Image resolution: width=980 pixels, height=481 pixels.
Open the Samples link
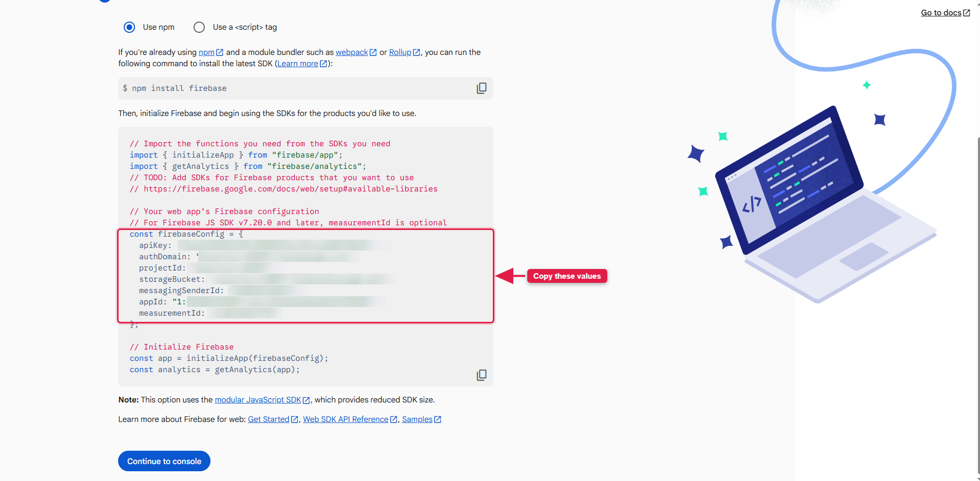point(417,419)
